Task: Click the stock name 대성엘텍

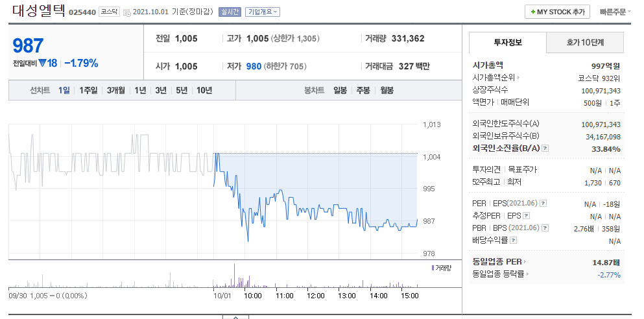Action: click(39, 10)
